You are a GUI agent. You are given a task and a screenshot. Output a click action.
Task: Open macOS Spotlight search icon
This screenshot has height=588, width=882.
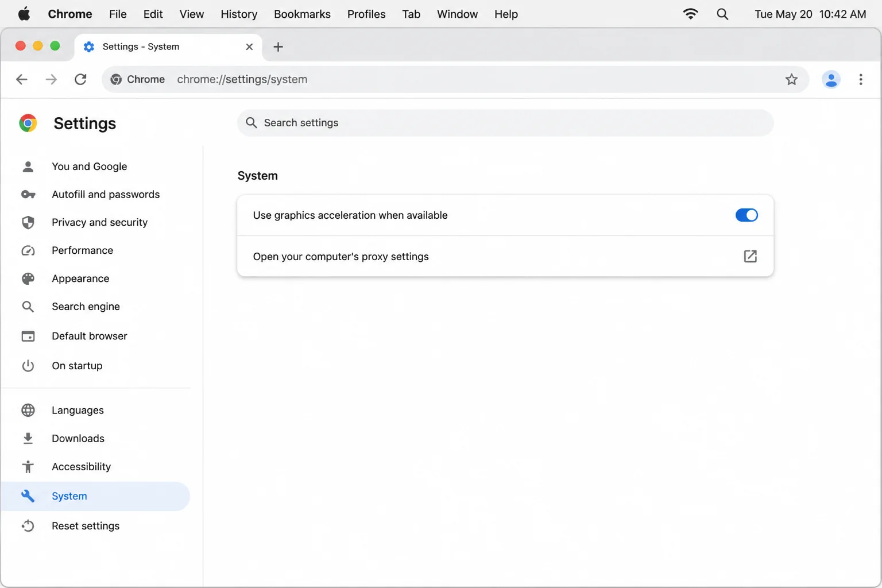click(722, 14)
